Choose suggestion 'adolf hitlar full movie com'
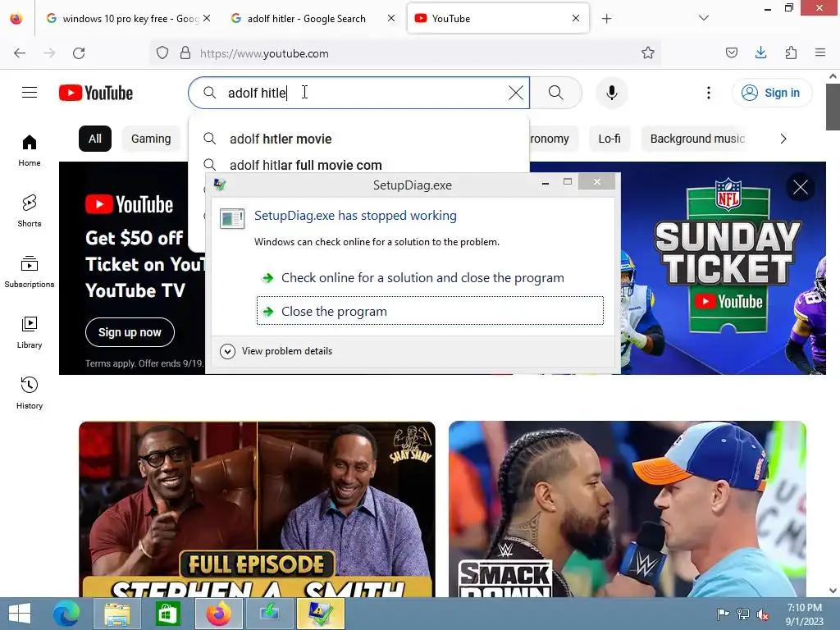 click(x=359, y=163)
